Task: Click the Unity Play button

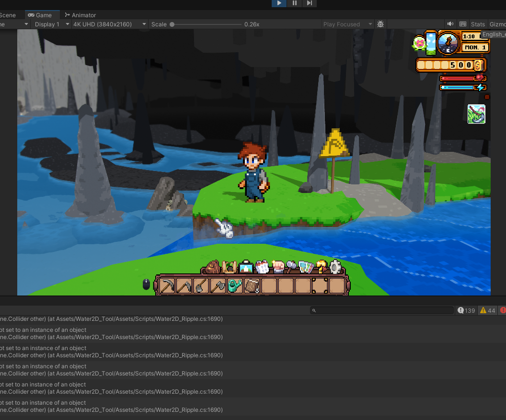Action: 279,3
